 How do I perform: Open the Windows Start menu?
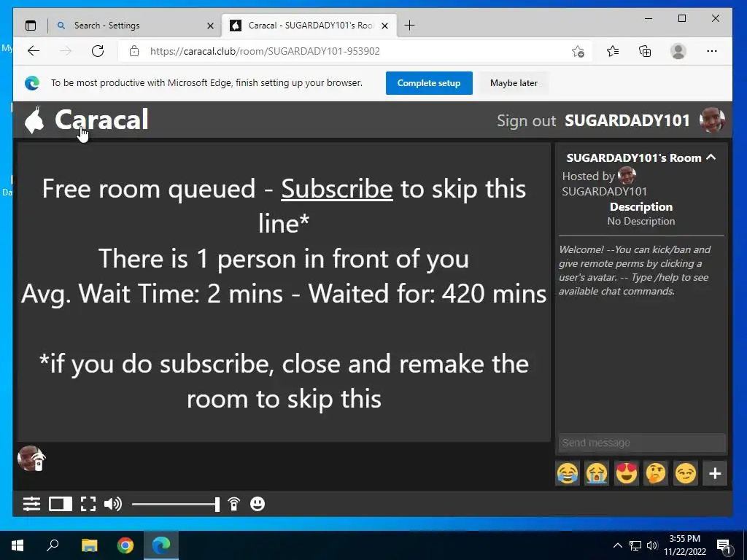point(18,545)
